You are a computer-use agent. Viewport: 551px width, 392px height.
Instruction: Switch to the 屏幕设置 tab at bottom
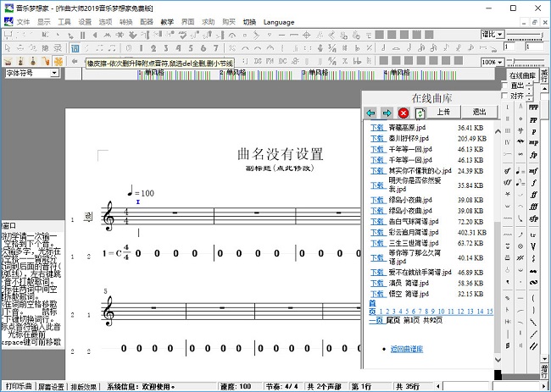pos(49,387)
